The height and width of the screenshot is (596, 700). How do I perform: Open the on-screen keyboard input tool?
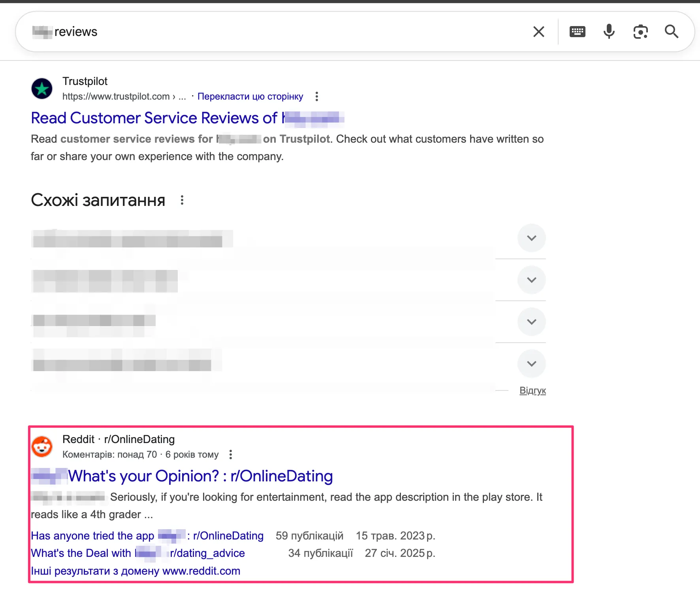(x=577, y=32)
